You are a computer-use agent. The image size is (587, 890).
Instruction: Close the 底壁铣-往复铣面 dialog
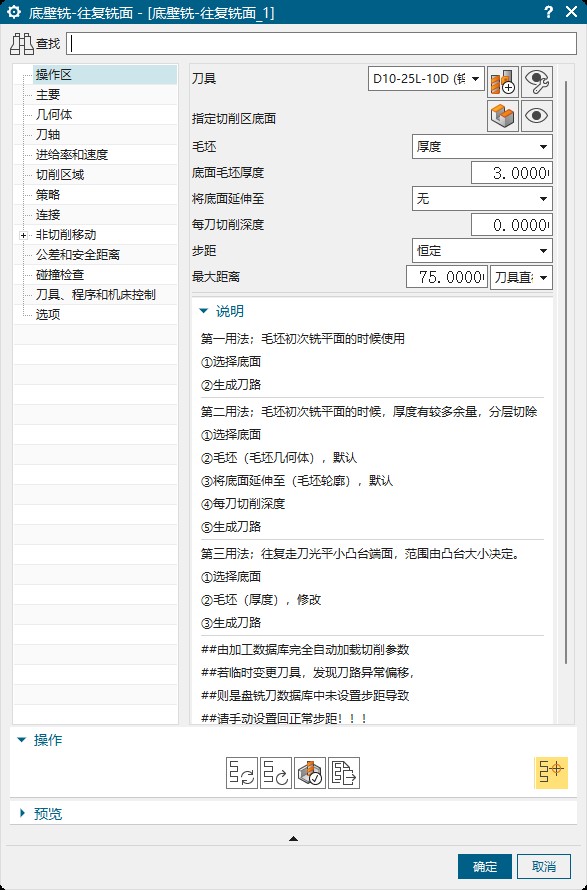tap(572, 12)
